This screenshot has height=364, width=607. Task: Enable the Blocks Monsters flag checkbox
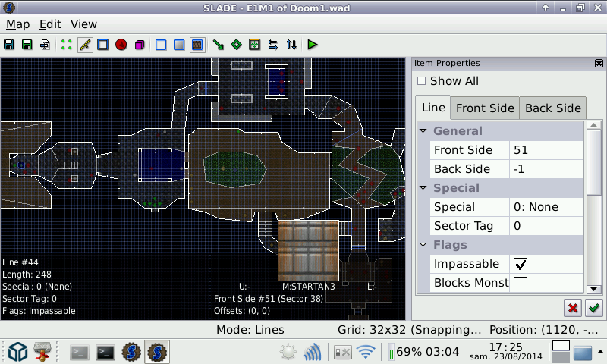521,284
